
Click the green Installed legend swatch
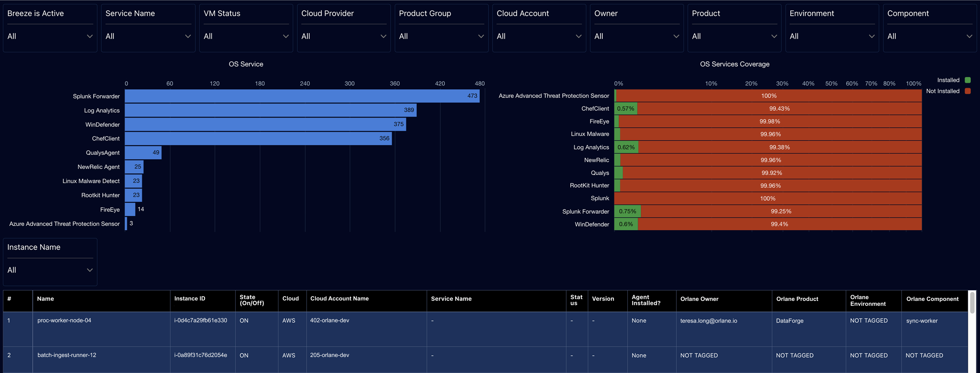click(x=968, y=80)
